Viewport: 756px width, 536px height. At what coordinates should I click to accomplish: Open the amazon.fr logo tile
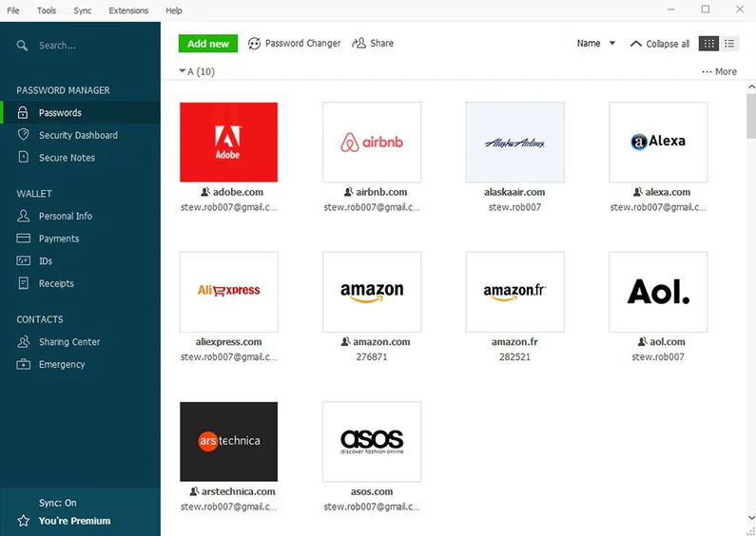pos(514,292)
